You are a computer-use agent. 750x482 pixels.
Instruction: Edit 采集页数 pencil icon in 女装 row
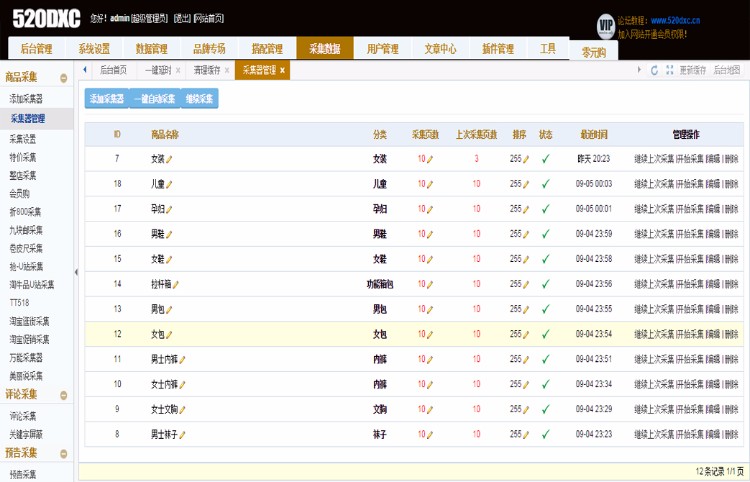click(430, 159)
